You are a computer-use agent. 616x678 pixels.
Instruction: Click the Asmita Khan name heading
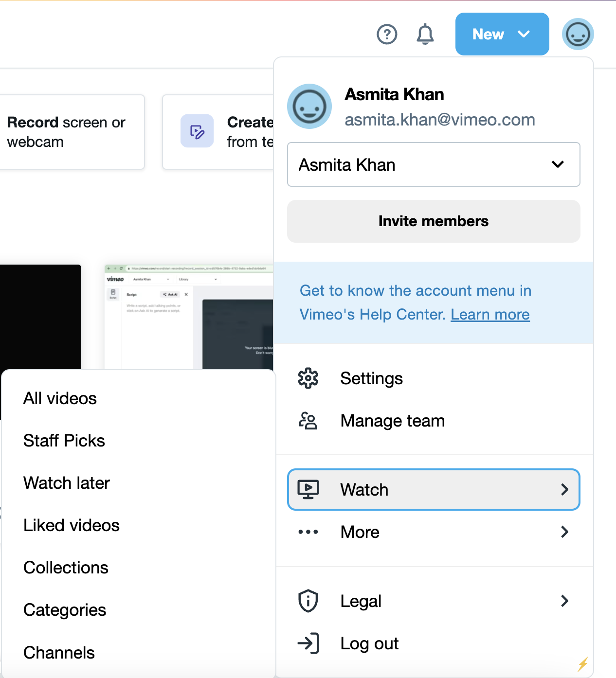pyautogui.click(x=394, y=94)
